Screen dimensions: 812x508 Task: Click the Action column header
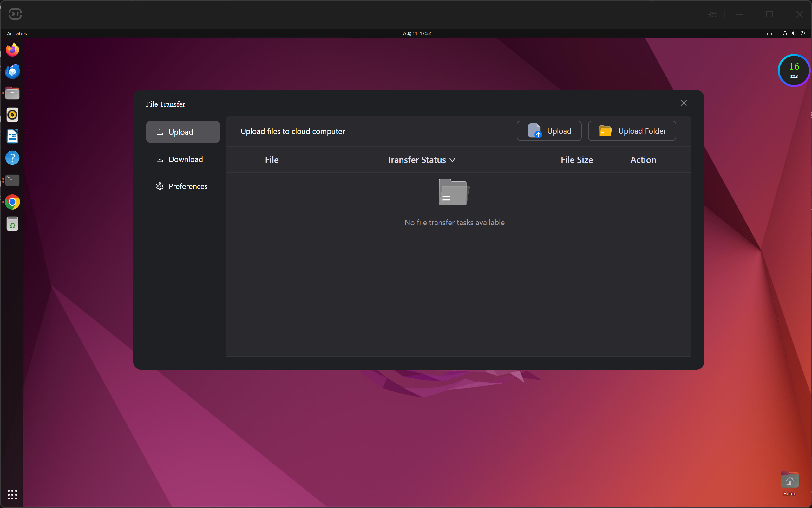pos(643,160)
